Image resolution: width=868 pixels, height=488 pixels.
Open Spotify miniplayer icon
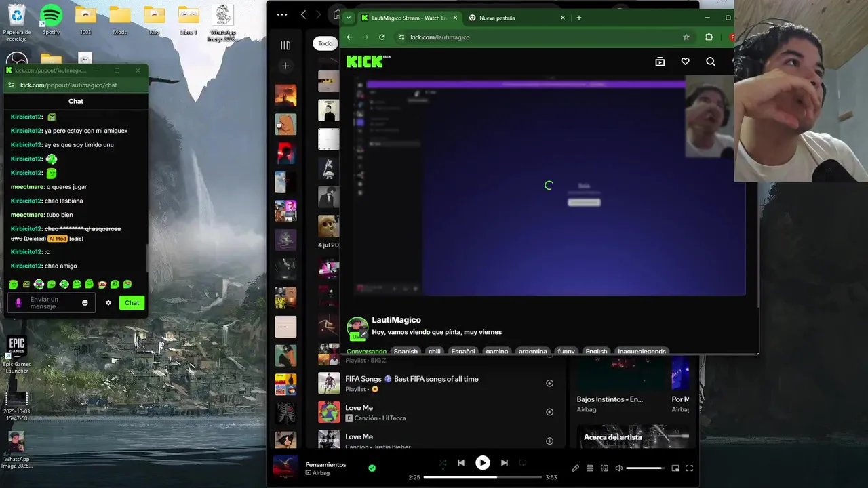tap(675, 468)
